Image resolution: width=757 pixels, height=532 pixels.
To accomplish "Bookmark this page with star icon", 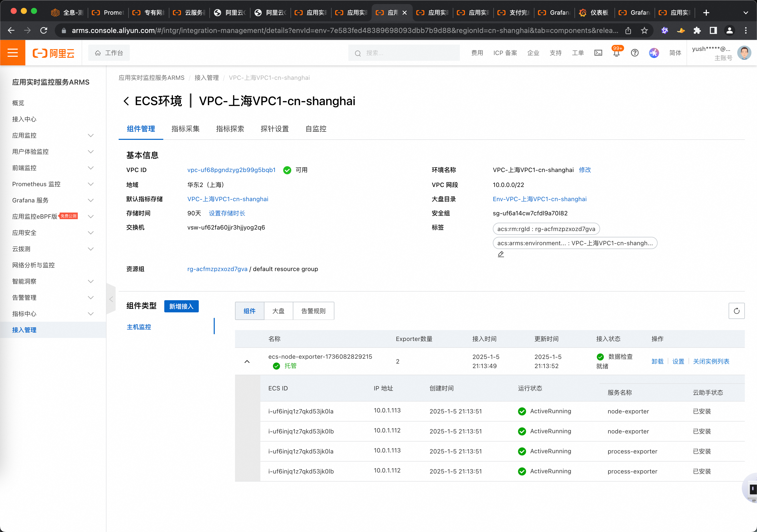I will 644,31.
